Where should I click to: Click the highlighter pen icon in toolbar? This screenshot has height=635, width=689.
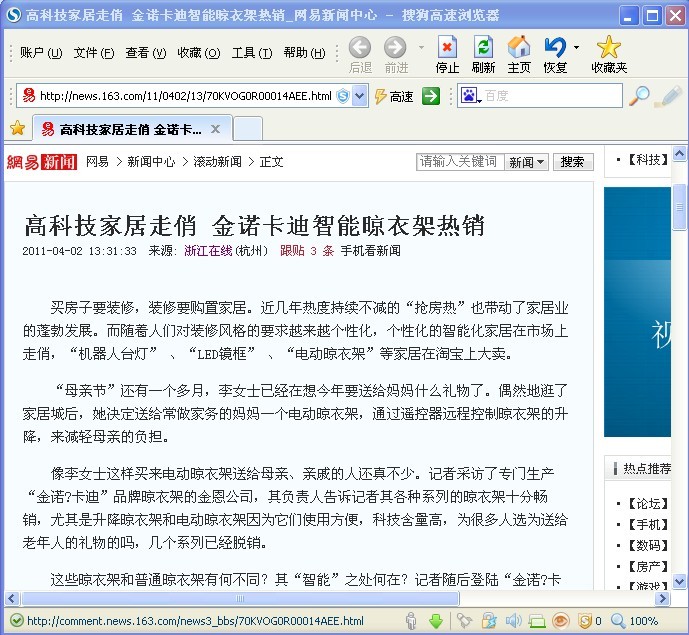tap(668, 96)
